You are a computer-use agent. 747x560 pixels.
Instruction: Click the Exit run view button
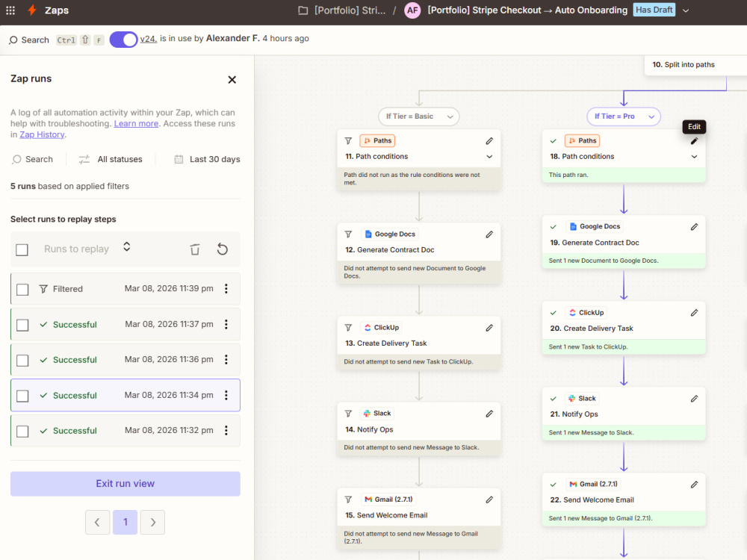pyautogui.click(x=125, y=484)
